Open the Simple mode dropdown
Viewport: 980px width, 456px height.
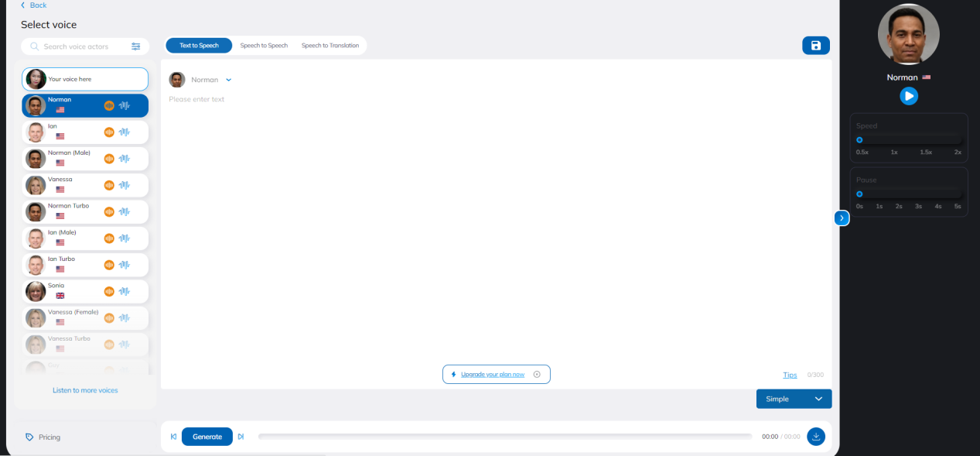click(794, 399)
